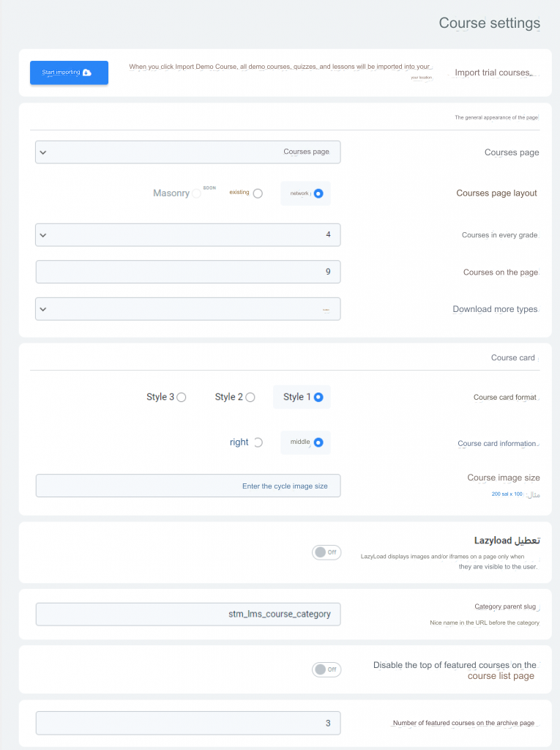Click the chevron of Download more types dropdown
Image resolution: width=560 pixels, height=750 pixels.
pos(43,310)
